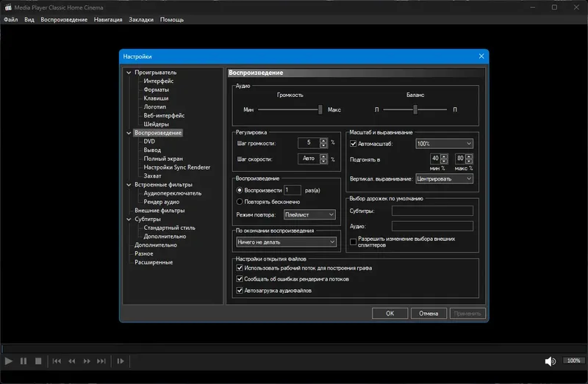Mute sound via speaker icon
Screen dimensions: 588x384
(x=550, y=361)
